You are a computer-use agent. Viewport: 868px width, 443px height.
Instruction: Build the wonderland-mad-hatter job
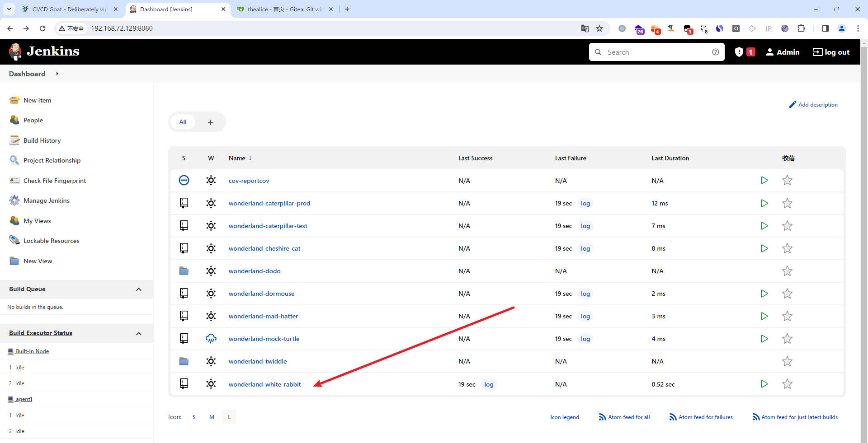(764, 316)
